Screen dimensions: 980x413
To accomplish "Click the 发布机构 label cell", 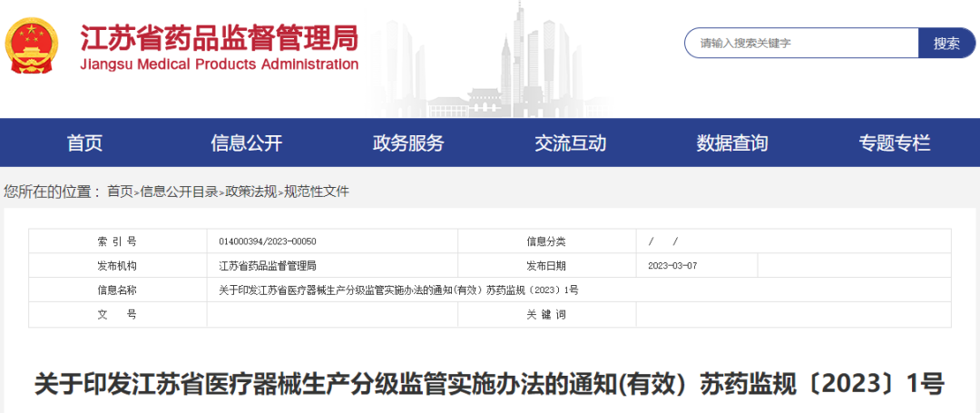I will pos(117,266).
